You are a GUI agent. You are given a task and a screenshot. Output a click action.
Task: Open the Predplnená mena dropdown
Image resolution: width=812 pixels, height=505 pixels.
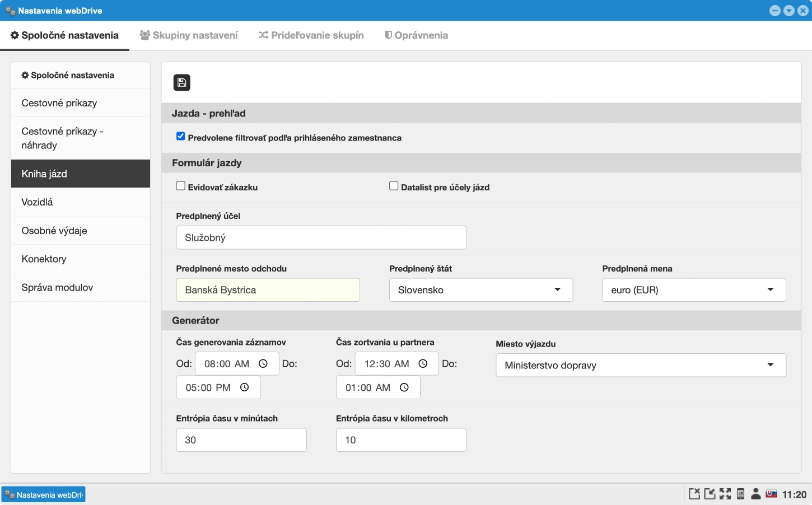pyautogui.click(x=694, y=290)
